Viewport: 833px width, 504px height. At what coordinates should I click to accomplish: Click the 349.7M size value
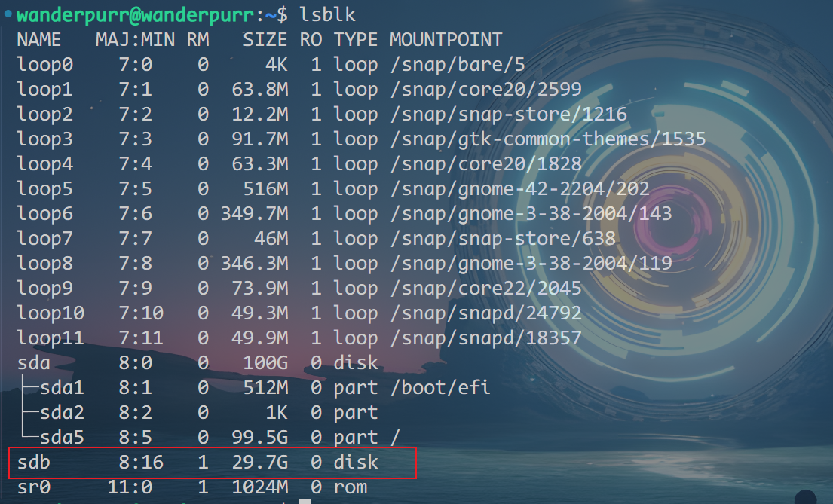[255, 214]
